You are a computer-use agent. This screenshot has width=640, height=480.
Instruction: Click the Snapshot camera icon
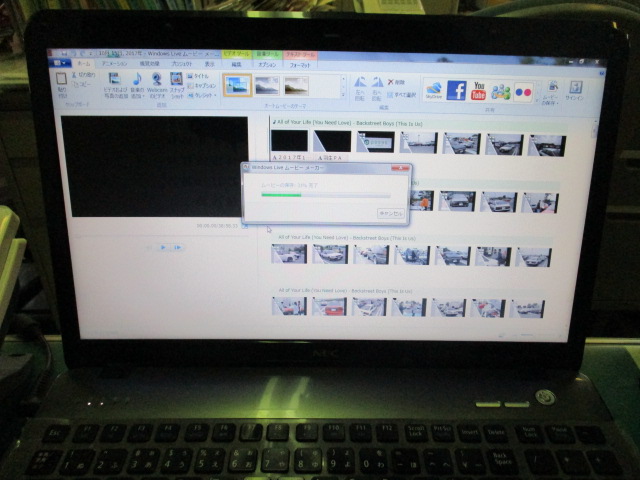(x=177, y=80)
